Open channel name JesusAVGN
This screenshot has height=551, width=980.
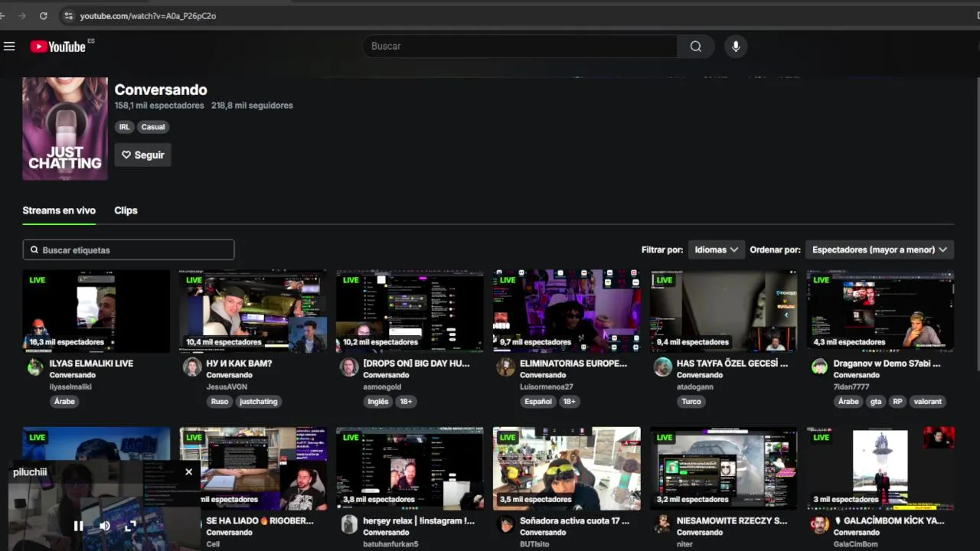tap(227, 387)
